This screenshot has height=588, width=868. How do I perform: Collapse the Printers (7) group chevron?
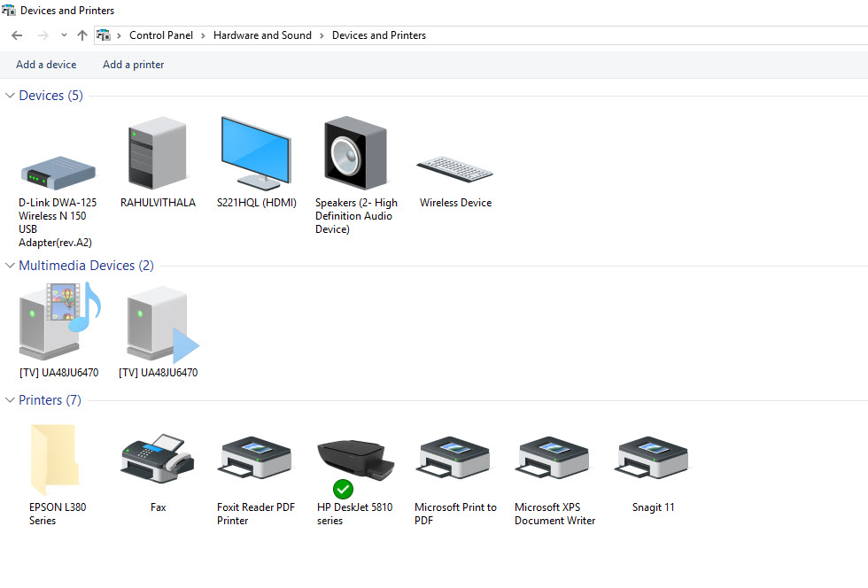click(x=10, y=399)
